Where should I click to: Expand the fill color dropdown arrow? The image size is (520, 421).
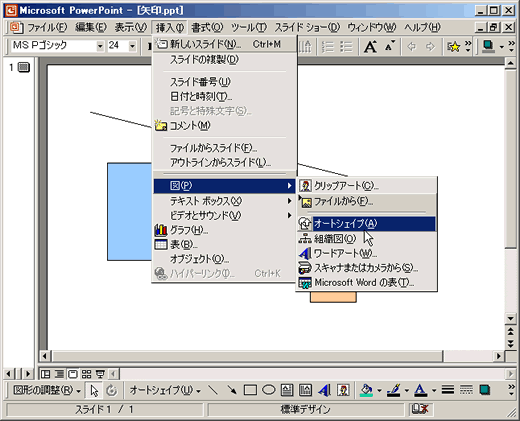click(x=379, y=390)
